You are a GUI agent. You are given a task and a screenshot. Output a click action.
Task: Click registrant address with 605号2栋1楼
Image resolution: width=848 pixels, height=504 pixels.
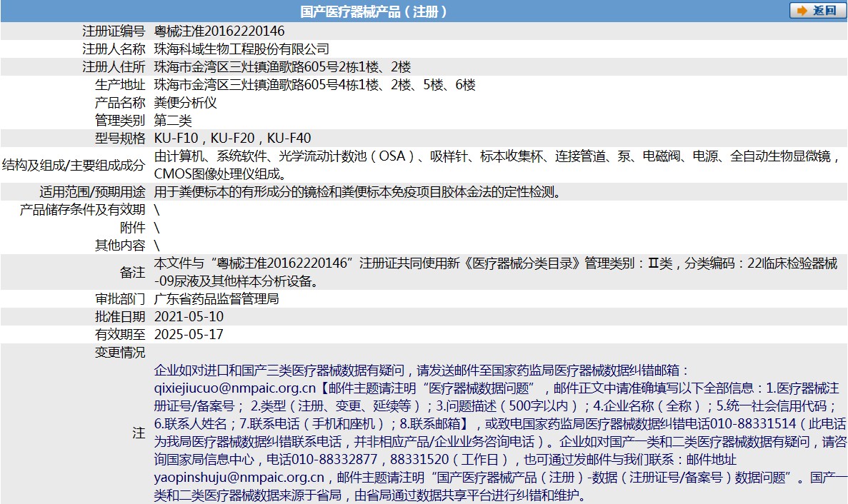[x=282, y=67]
